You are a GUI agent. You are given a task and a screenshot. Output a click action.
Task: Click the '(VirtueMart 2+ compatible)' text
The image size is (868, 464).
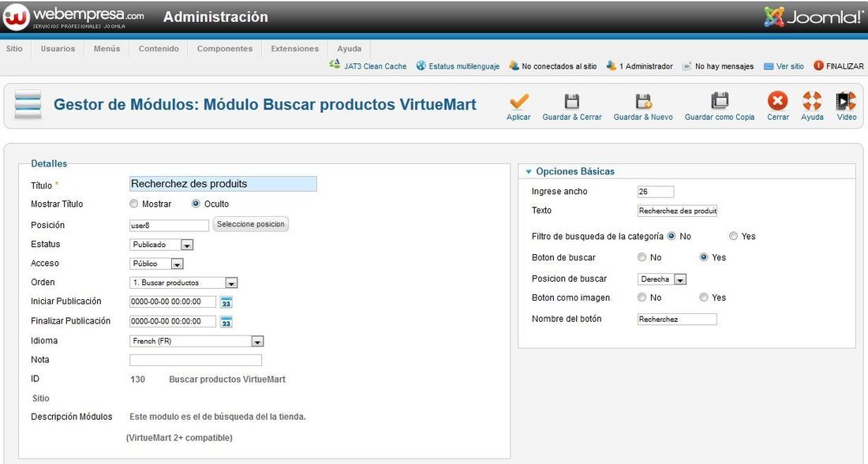[x=179, y=438]
